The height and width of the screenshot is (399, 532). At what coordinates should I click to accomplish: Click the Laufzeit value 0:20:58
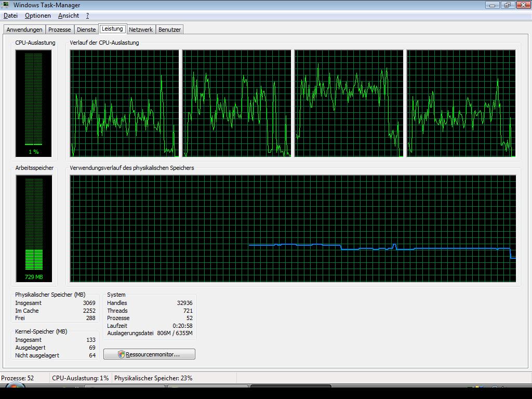point(182,326)
